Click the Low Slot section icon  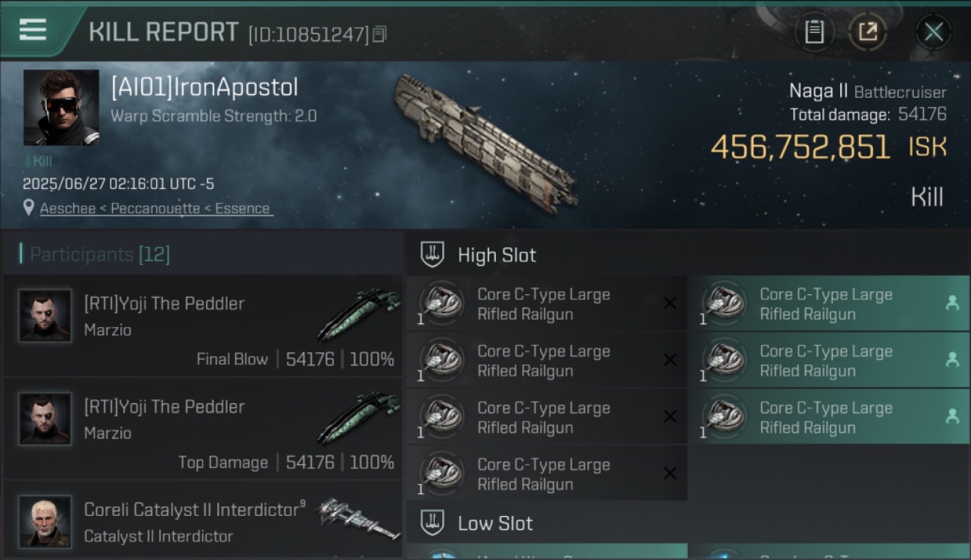pyautogui.click(x=432, y=523)
